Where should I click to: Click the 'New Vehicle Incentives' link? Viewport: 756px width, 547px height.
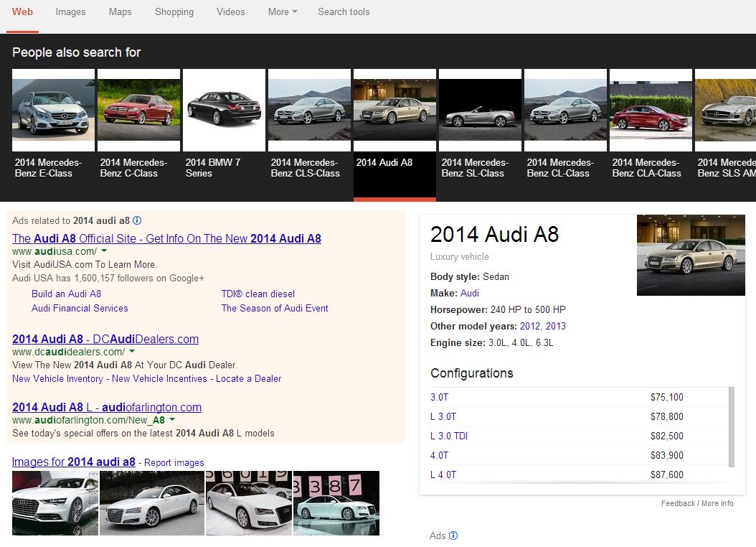[x=159, y=378]
